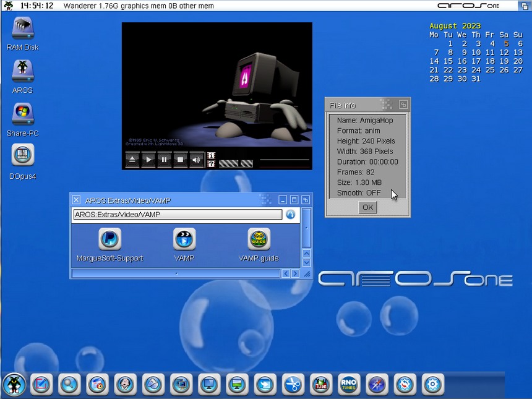Click the player's horizontal seek slider line
Image resolution: width=532 pixels, height=399 pixels.
tap(284, 160)
